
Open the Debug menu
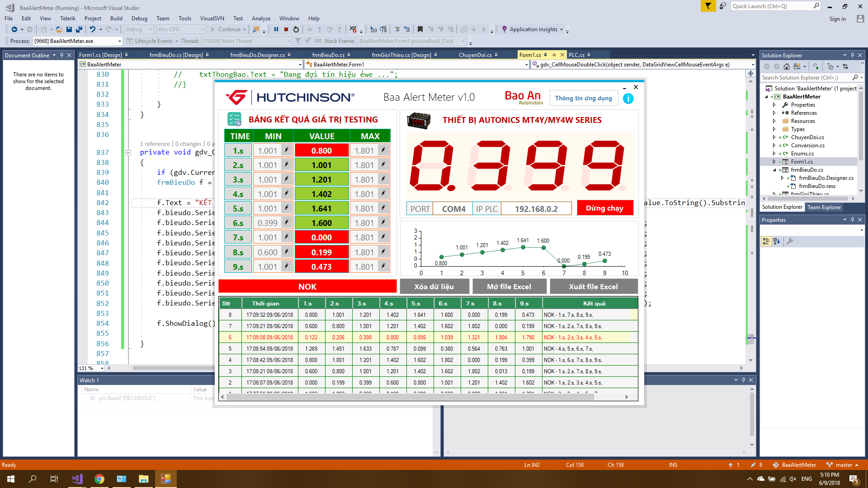tap(139, 19)
